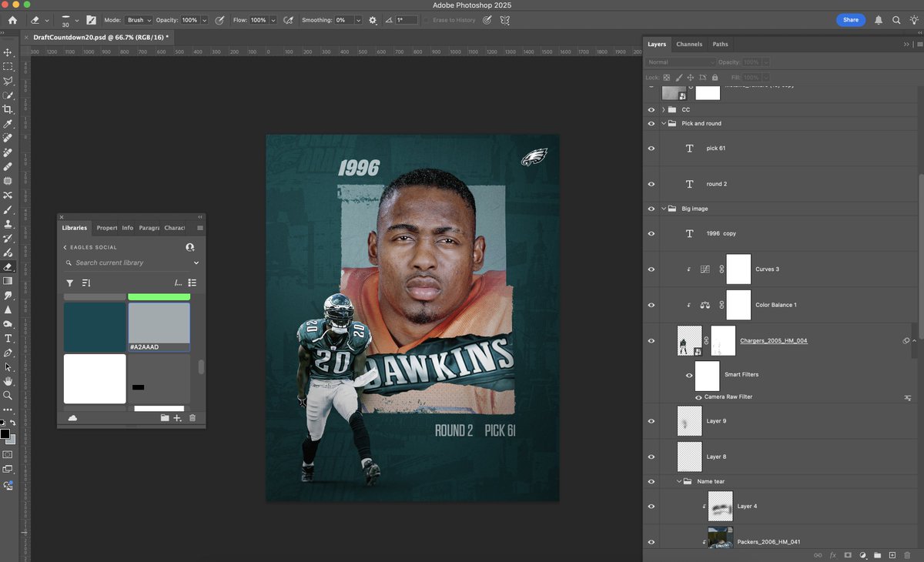Select the Crop tool
This screenshot has height=562, width=924.
[8, 109]
